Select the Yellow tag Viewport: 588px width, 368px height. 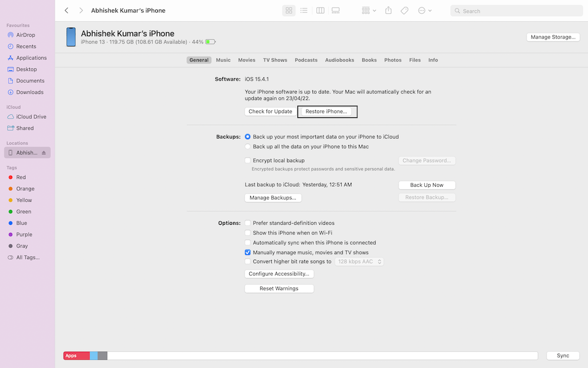pos(24,200)
